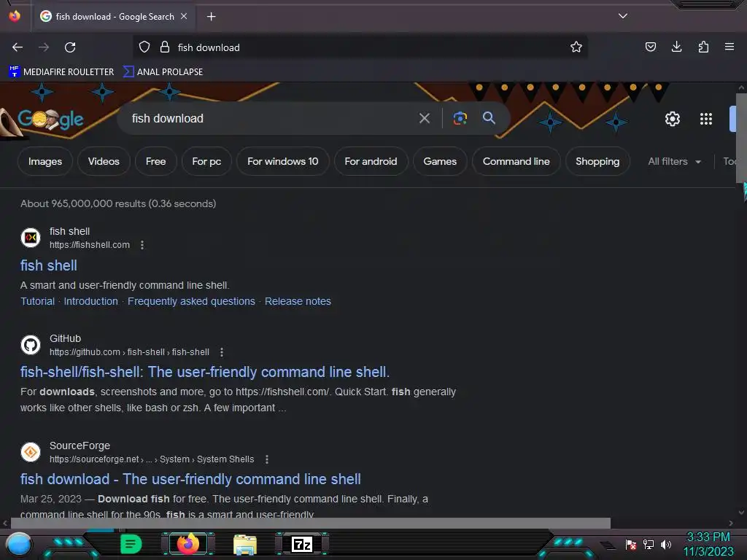Open the tracking protection shield icon
Image resolution: width=747 pixels, height=560 pixels.
tap(144, 47)
